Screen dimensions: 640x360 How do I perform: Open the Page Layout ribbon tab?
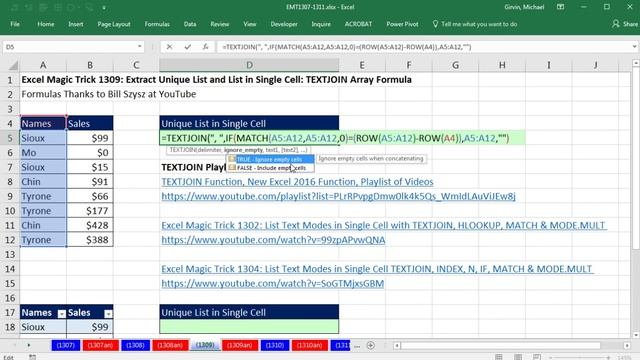[114, 24]
